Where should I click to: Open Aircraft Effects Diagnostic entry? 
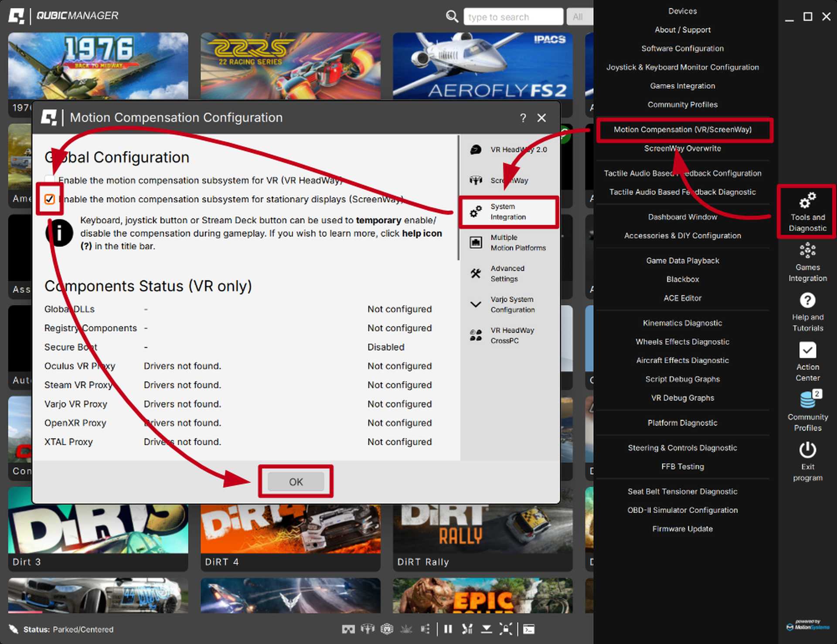(x=682, y=361)
